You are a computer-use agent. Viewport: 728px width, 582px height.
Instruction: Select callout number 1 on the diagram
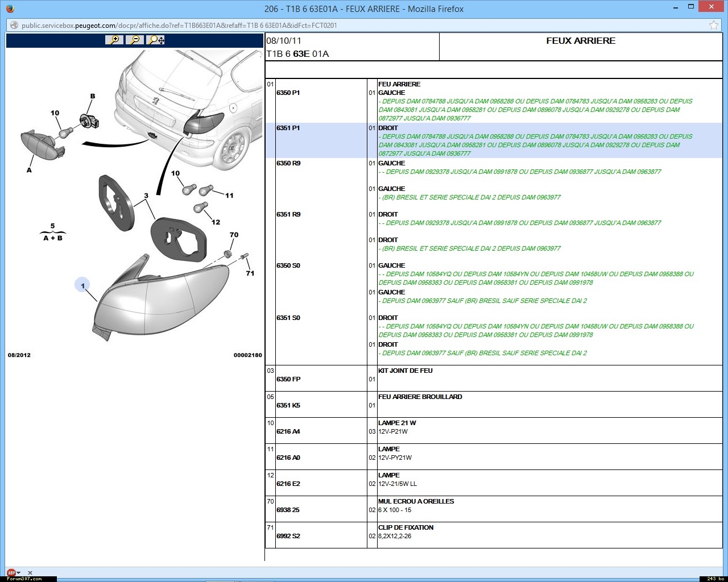coord(83,285)
